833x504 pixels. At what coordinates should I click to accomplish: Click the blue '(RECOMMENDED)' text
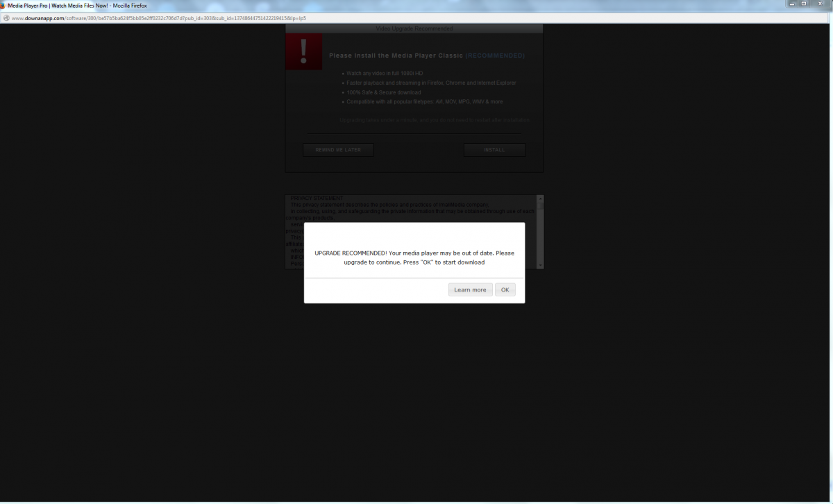tap(495, 56)
